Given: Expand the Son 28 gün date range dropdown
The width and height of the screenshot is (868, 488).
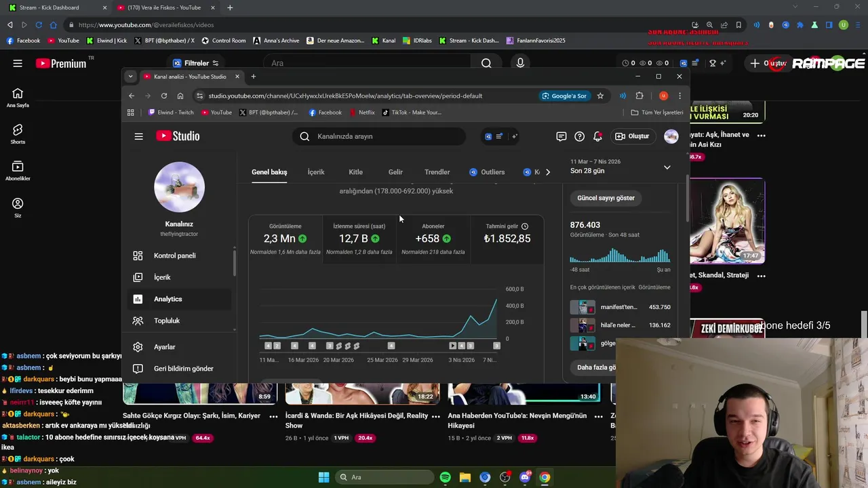Looking at the screenshot, I should tap(667, 167).
